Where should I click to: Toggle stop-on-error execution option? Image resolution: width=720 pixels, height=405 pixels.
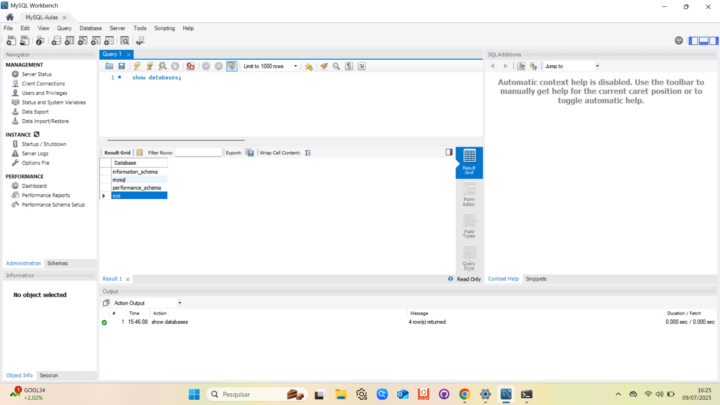coord(190,66)
